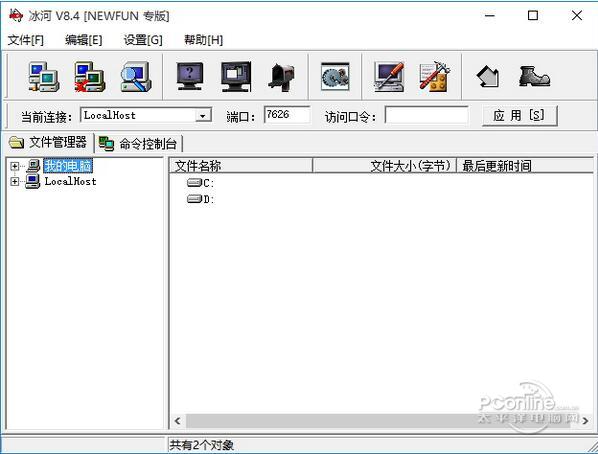Click the boot exit icon
This screenshot has width=598, height=454.
point(535,76)
